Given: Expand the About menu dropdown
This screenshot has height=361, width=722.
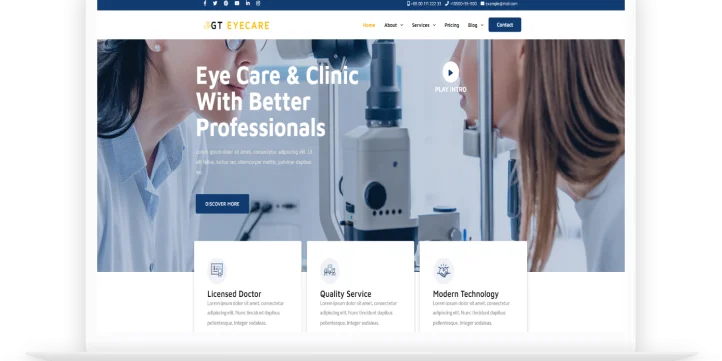Looking at the screenshot, I should pos(394,25).
